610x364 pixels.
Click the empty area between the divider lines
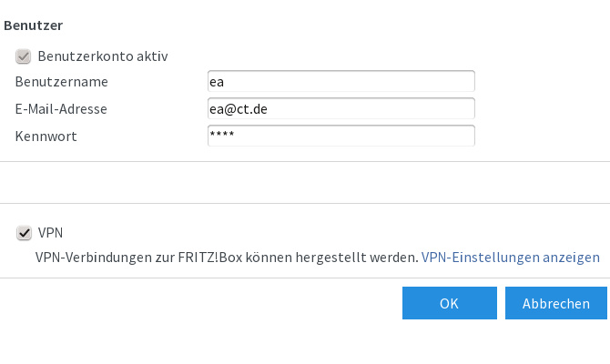coord(305,182)
